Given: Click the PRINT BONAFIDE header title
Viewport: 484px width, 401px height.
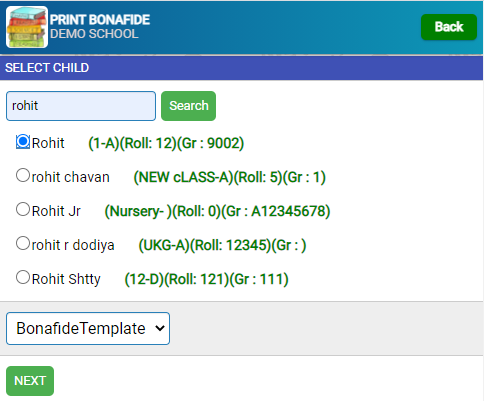Looking at the screenshot, I should 100,20.
